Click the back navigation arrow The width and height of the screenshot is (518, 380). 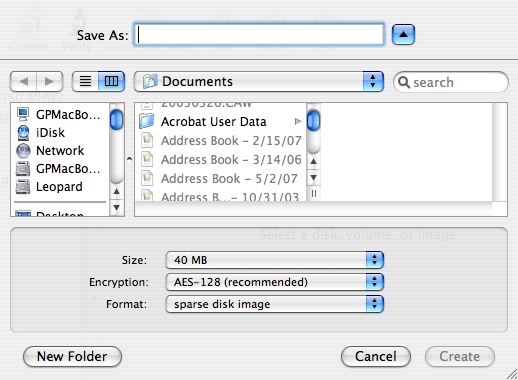tap(23, 81)
